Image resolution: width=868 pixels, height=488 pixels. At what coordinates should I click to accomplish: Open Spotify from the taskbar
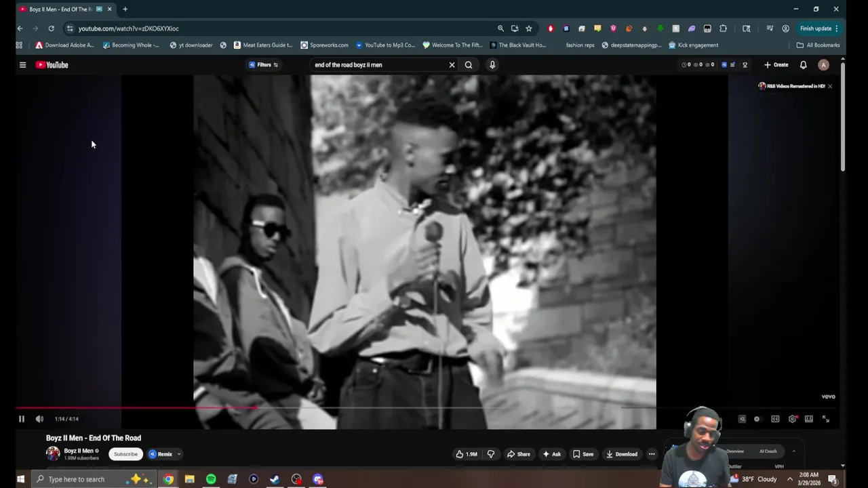(x=211, y=479)
